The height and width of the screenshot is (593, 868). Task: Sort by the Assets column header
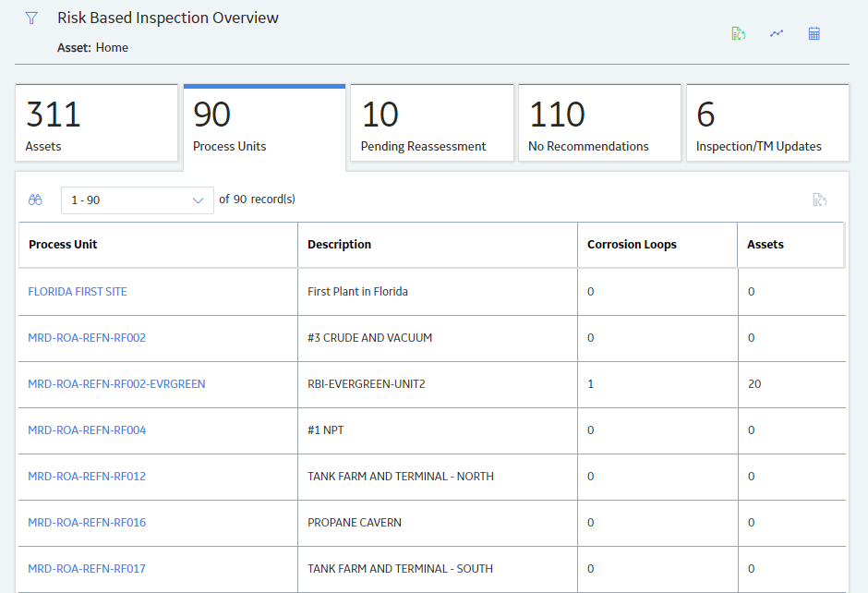click(x=790, y=245)
